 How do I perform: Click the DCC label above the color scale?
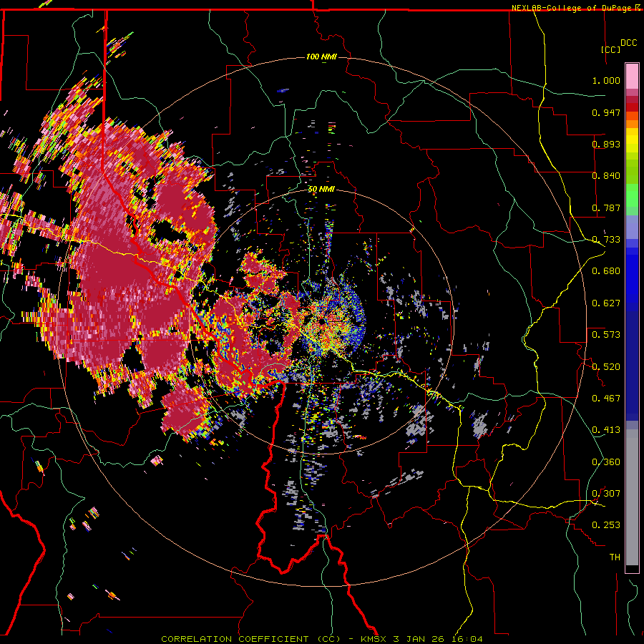pyautogui.click(x=628, y=43)
